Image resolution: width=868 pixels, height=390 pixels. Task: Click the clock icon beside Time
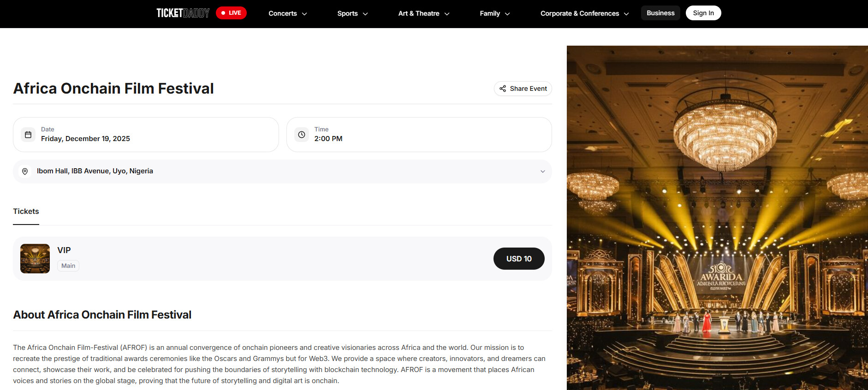[302, 135]
